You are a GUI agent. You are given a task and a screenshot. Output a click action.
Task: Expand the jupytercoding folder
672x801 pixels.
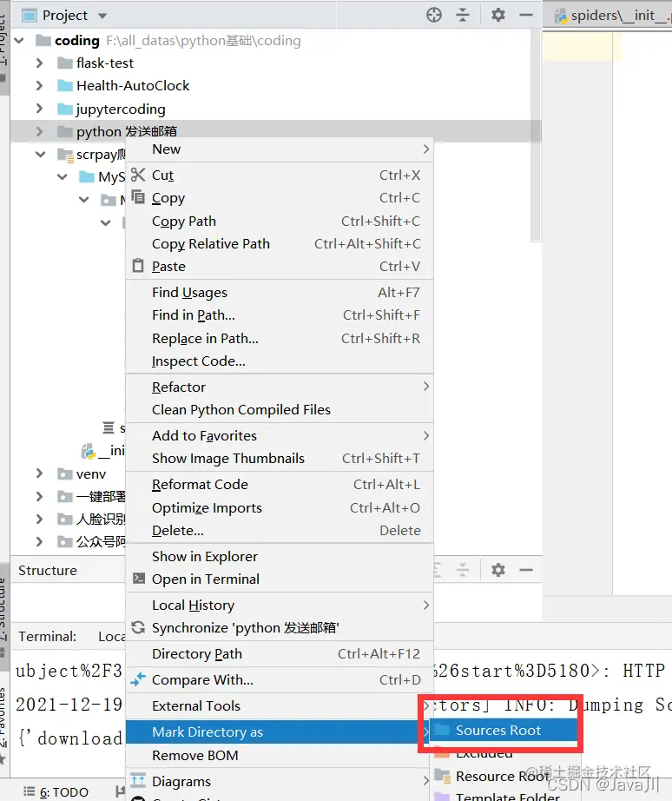pos(39,109)
